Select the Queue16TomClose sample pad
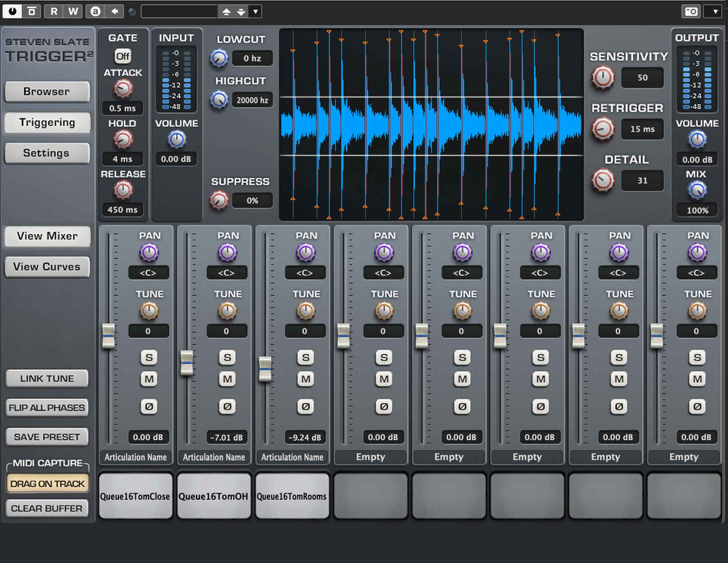Image resolution: width=728 pixels, height=563 pixels. (x=135, y=496)
